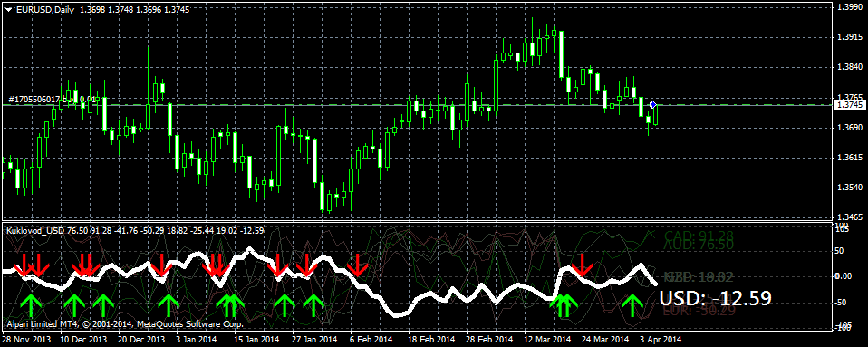Viewport: 868px width, 347px height.
Task: Select the green up arrow above 3 Apr 2014
Action: (632, 305)
